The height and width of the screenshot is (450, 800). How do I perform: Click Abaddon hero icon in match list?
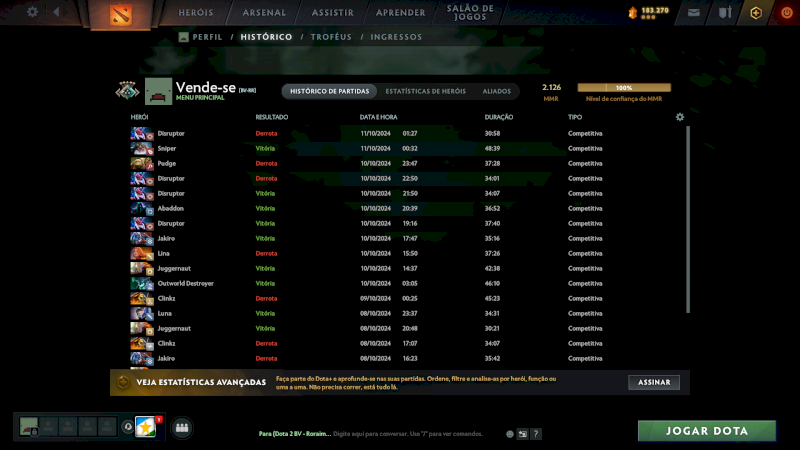[142, 209]
